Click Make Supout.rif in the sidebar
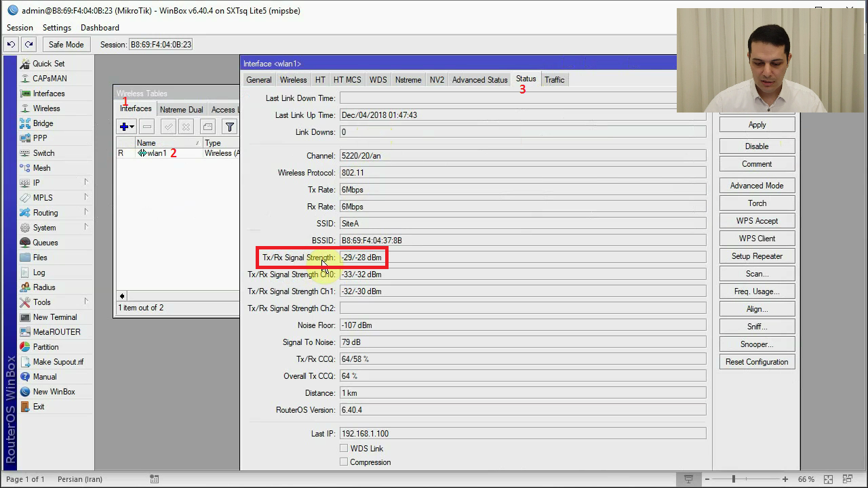This screenshot has width=868, height=488. (58, 362)
